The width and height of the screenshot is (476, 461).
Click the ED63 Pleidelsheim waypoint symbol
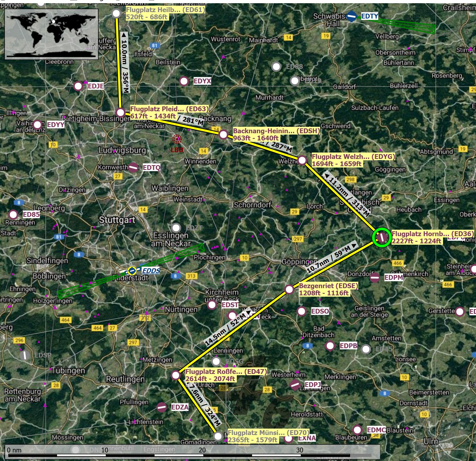coord(121,113)
